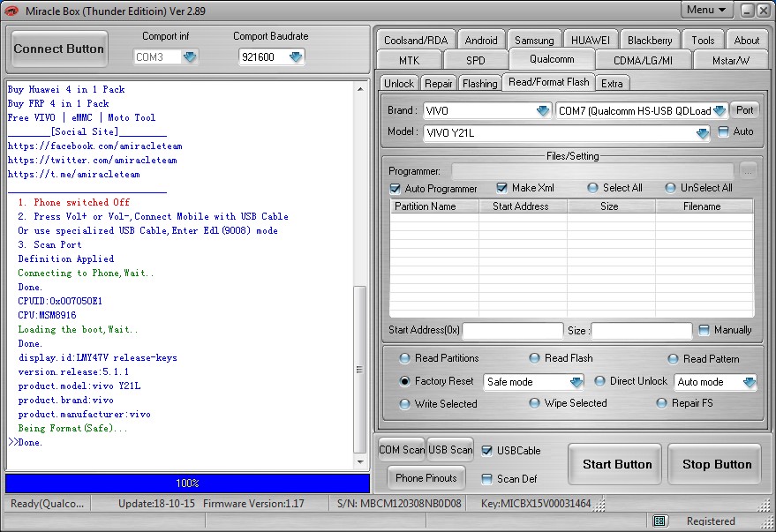776x532 pixels.
Task: Uncheck the Make Xml checkbox
Action: click(x=501, y=188)
